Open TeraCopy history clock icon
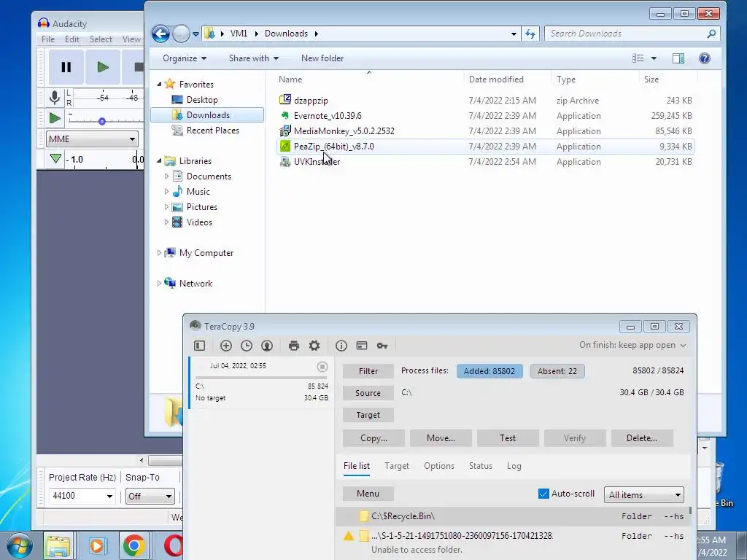Viewport: 747px width, 560px height. (x=247, y=346)
